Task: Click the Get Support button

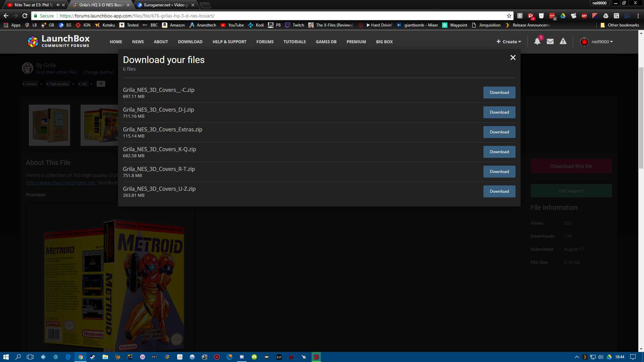Action: (571, 191)
